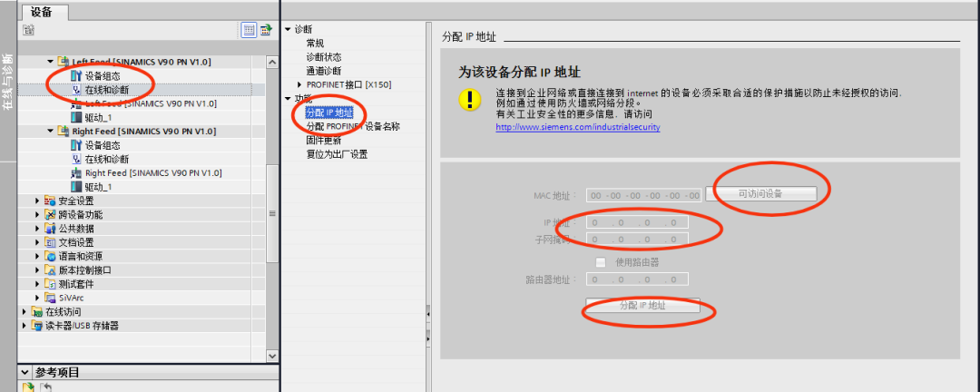Collapse the 功能 section
The height and width of the screenshot is (392, 980).
(288, 99)
